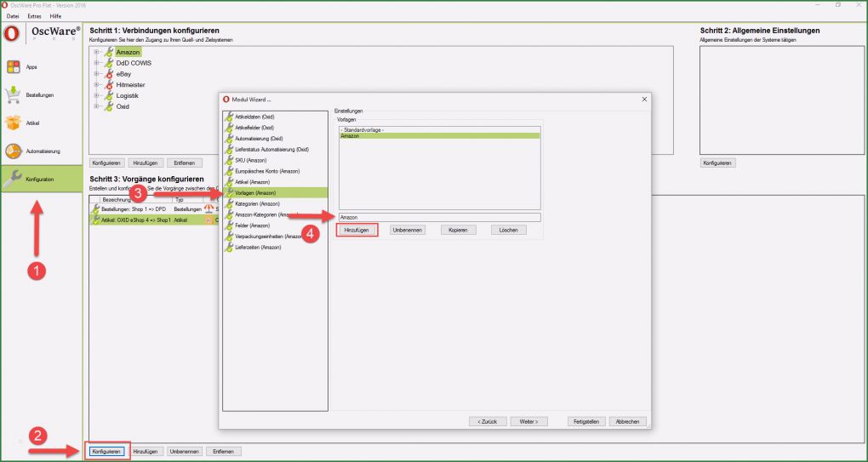The width and height of the screenshot is (868, 462).
Task: Expand the Amazon connection tree node
Action: [96, 52]
